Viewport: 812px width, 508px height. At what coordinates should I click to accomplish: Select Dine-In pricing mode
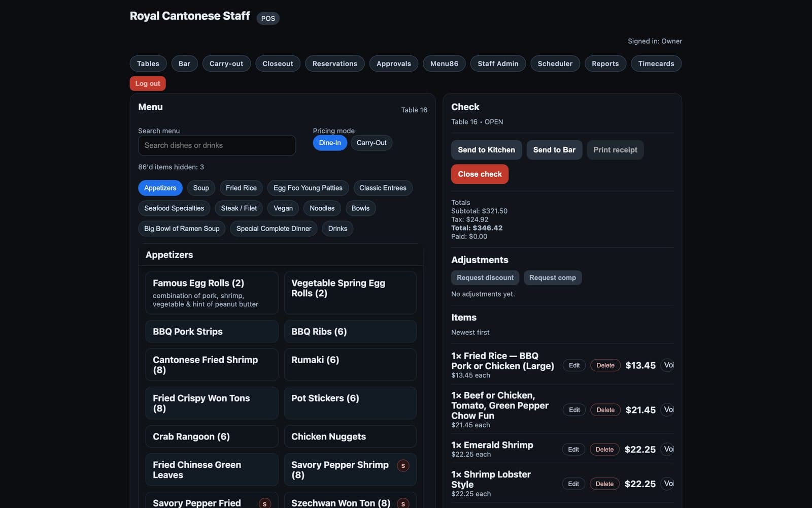(x=330, y=143)
